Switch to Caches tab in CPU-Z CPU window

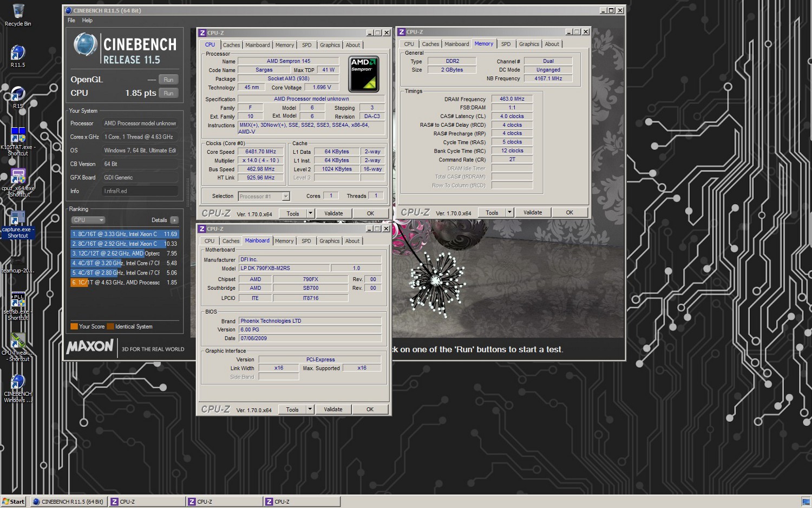click(x=231, y=45)
